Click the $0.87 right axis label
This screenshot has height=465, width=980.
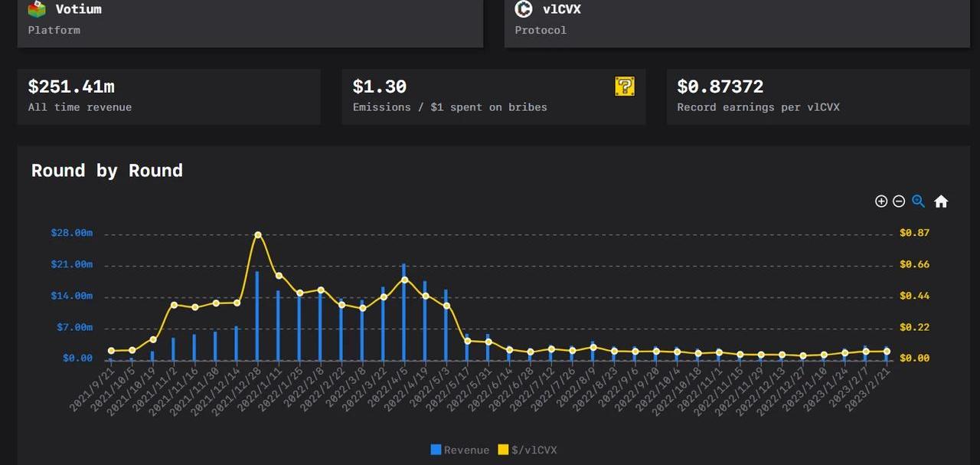914,233
